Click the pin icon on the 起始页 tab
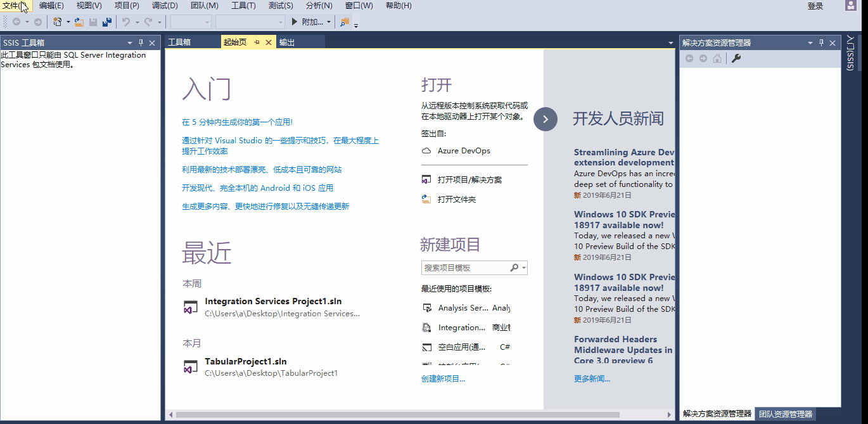Image resolution: width=868 pixels, height=424 pixels. point(257,42)
